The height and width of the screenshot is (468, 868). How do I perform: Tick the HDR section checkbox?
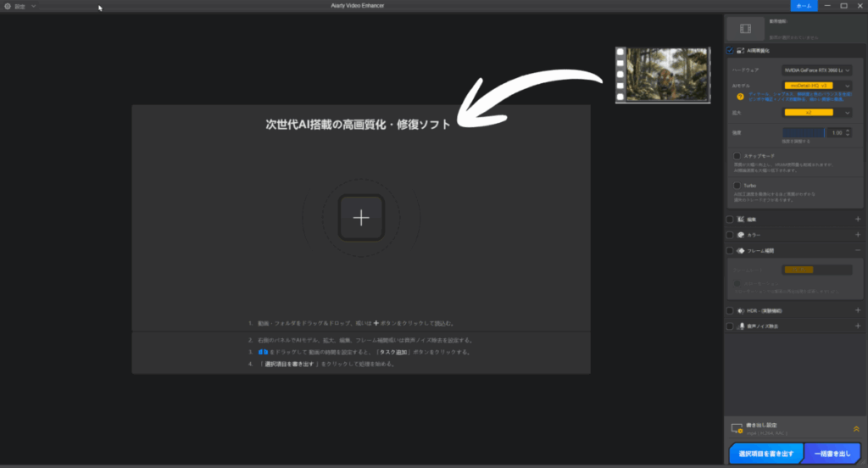pyautogui.click(x=730, y=310)
